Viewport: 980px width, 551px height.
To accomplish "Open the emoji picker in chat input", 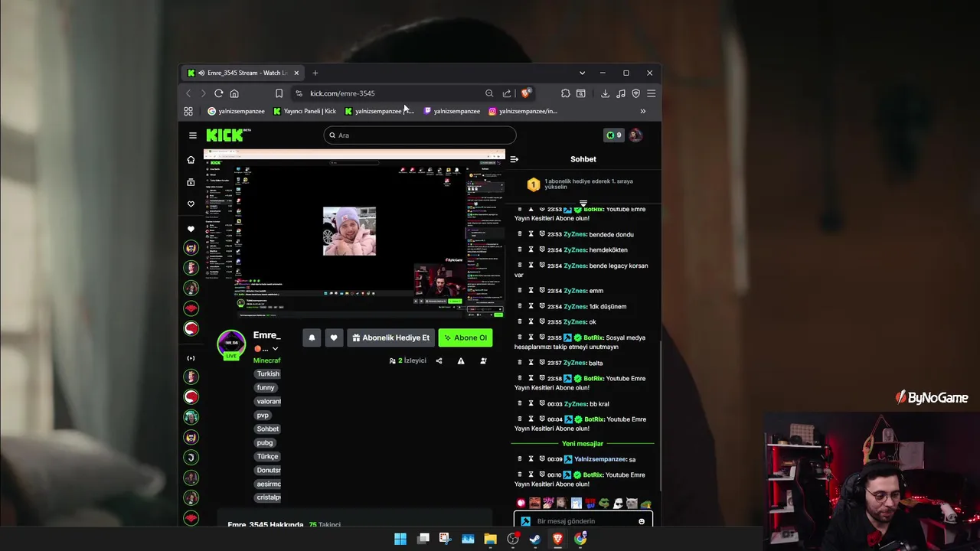I will click(x=642, y=521).
